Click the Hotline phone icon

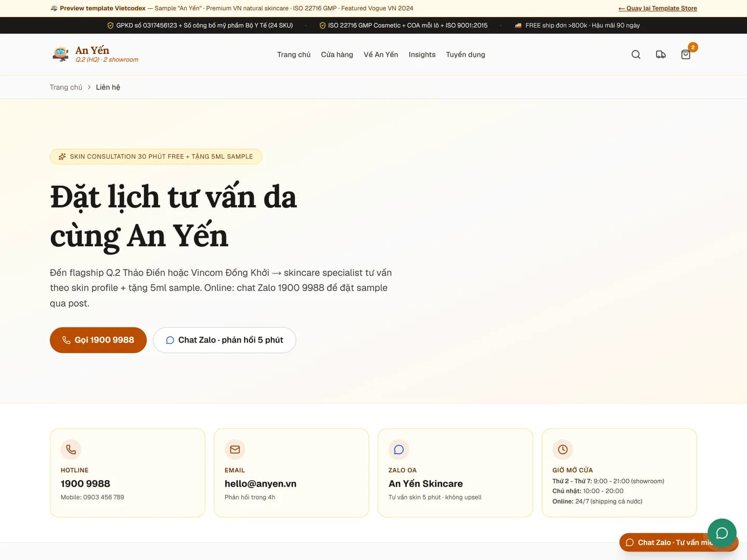71,450
